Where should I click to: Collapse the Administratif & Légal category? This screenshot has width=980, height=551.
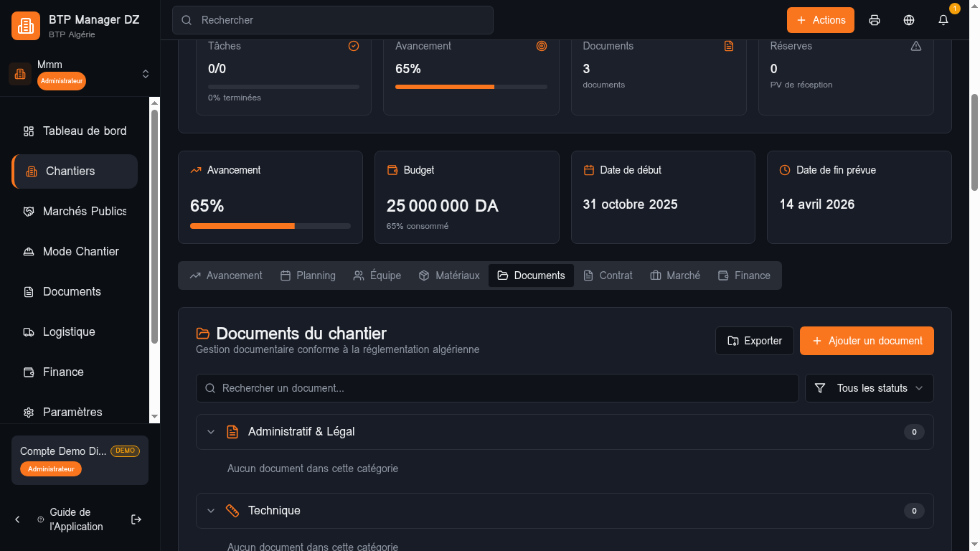[x=211, y=432]
